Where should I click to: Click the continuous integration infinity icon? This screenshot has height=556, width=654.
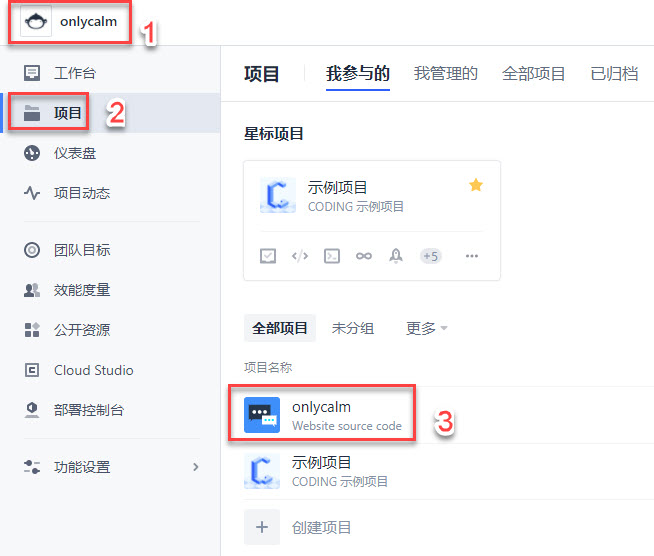[364, 256]
